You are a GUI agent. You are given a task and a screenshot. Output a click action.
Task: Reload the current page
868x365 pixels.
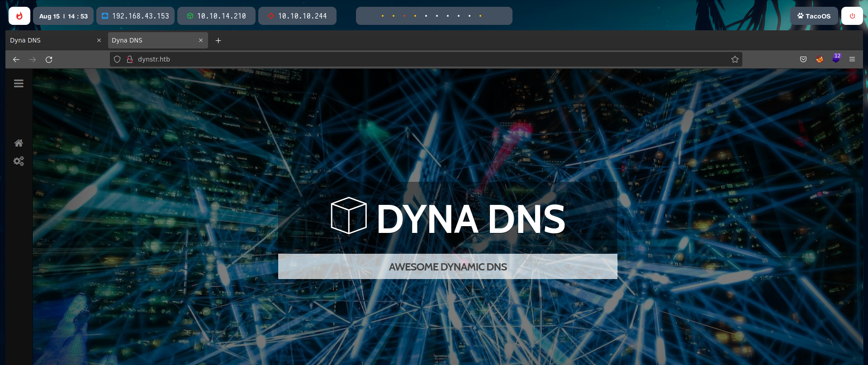[49, 59]
